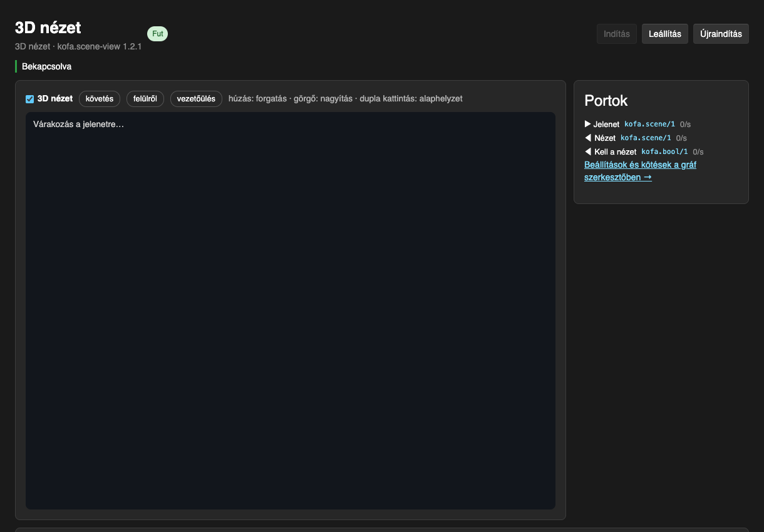Select the követés camera mode

pyautogui.click(x=100, y=99)
